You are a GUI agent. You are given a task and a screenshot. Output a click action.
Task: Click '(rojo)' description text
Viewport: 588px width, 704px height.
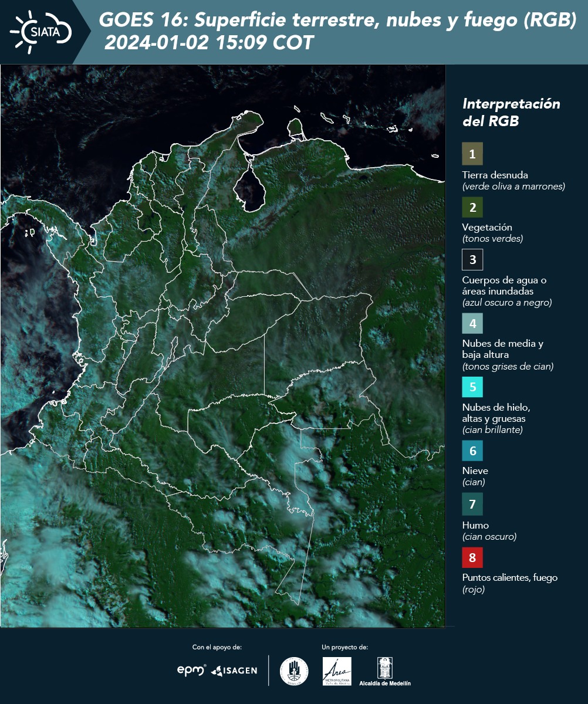point(474,590)
